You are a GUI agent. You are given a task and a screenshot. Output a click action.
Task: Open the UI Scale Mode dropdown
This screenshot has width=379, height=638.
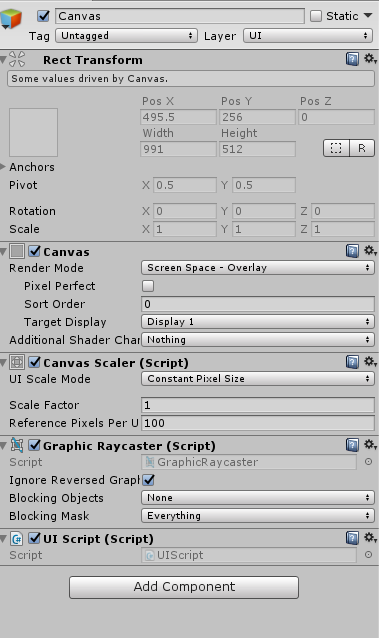258,379
